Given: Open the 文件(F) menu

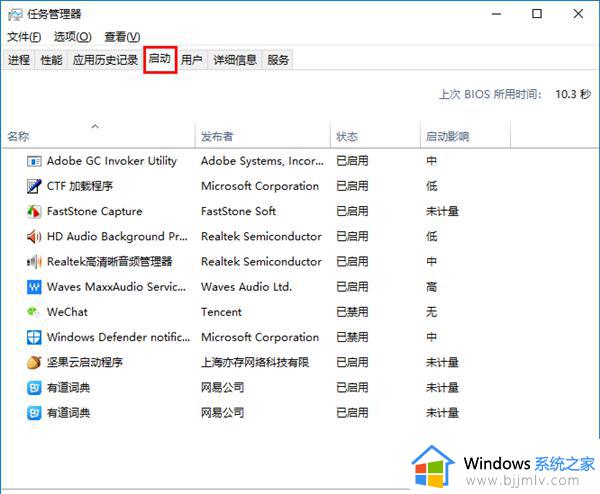Looking at the screenshot, I should (24, 37).
